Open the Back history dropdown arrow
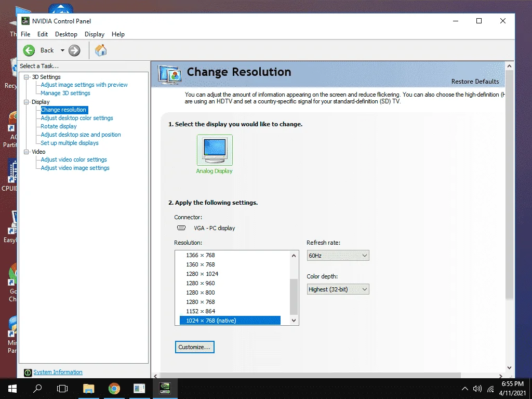Image resolution: width=532 pixels, height=399 pixels. [x=62, y=50]
